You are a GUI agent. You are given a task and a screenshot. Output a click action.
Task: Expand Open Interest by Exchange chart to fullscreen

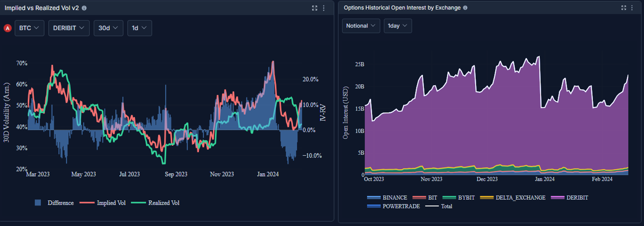[624, 8]
